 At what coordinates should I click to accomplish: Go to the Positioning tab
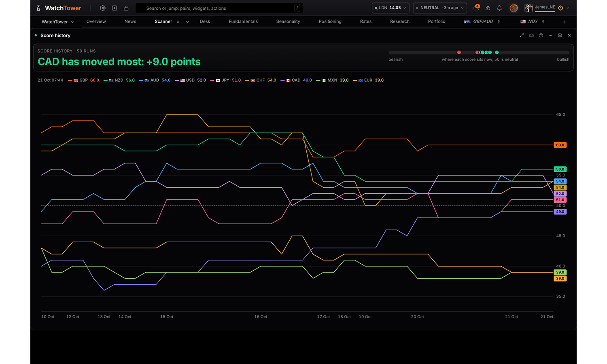[x=330, y=22]
